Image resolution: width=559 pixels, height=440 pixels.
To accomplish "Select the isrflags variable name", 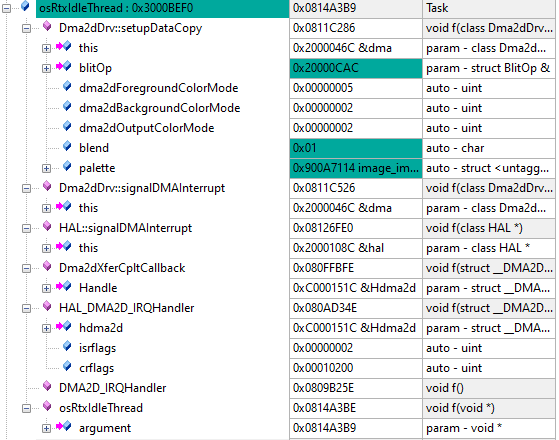I will click(x=97, y=348).
